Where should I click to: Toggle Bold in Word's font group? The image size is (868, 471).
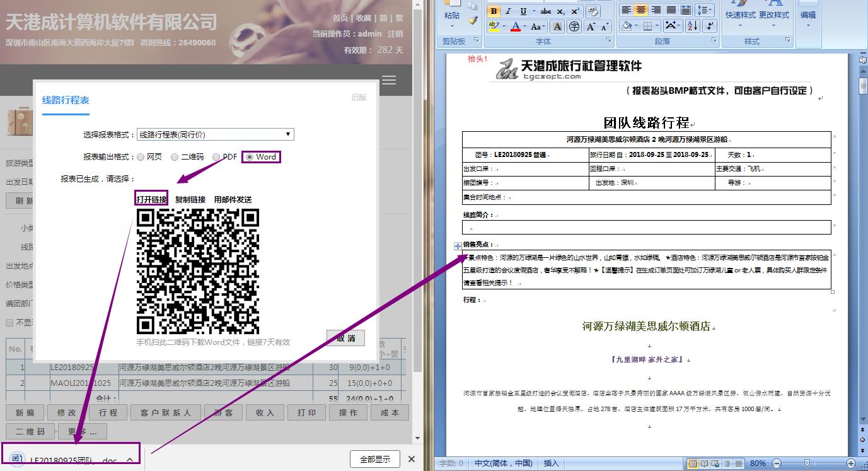pyautogui.click(x=494, y=11)
